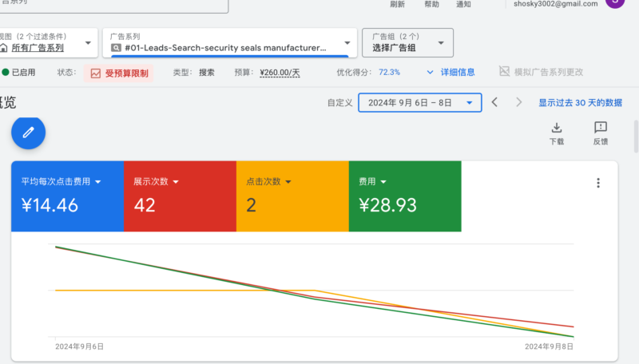Click the 2024年9月8日 chart axis label
The image size is (639, 364).
[549, 346]
